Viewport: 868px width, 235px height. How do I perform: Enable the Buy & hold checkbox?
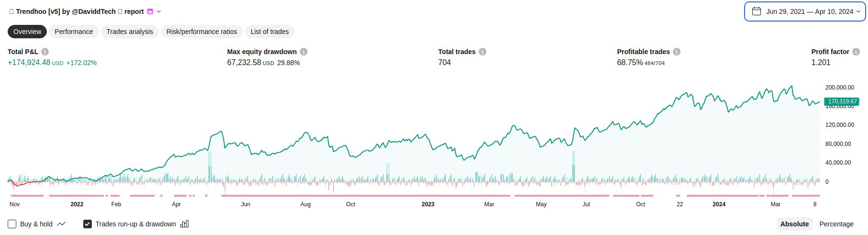point(12,224)
